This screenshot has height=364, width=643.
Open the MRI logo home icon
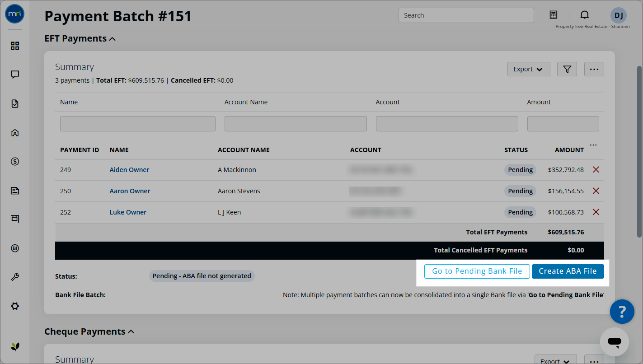pyautogui.click(x=15, y=14)
